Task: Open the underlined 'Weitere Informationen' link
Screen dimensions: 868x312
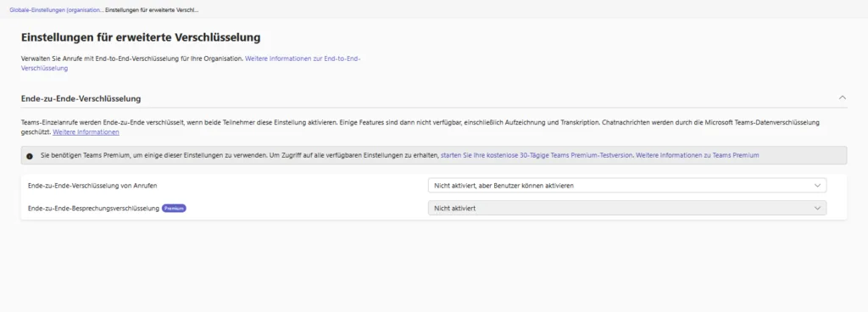Action: [86, 132]
